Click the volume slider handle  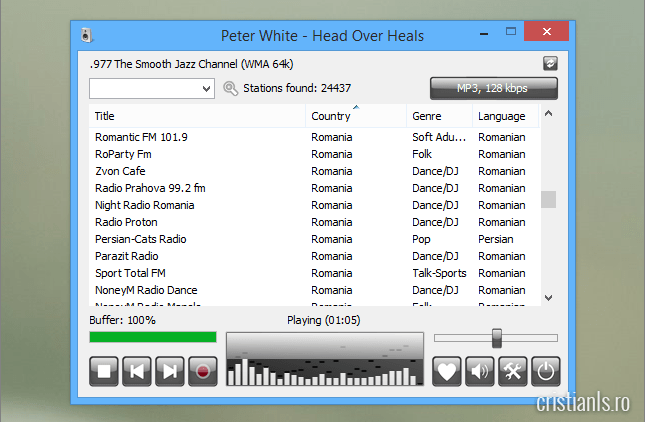496,338
